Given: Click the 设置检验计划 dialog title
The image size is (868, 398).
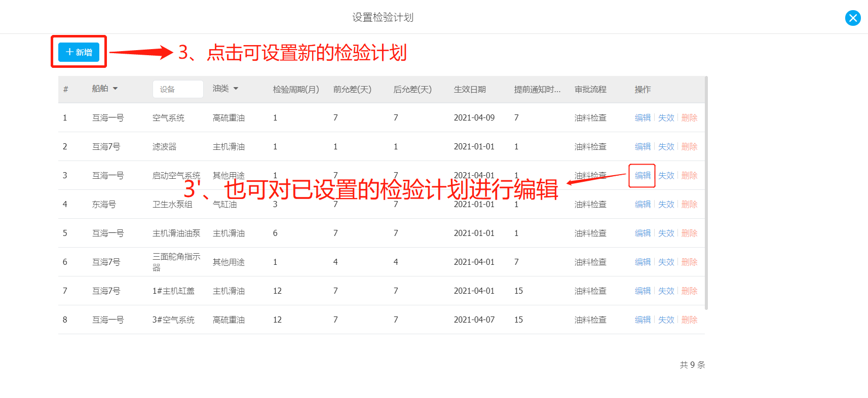Looking at the screenshot, I should (383, 17).
